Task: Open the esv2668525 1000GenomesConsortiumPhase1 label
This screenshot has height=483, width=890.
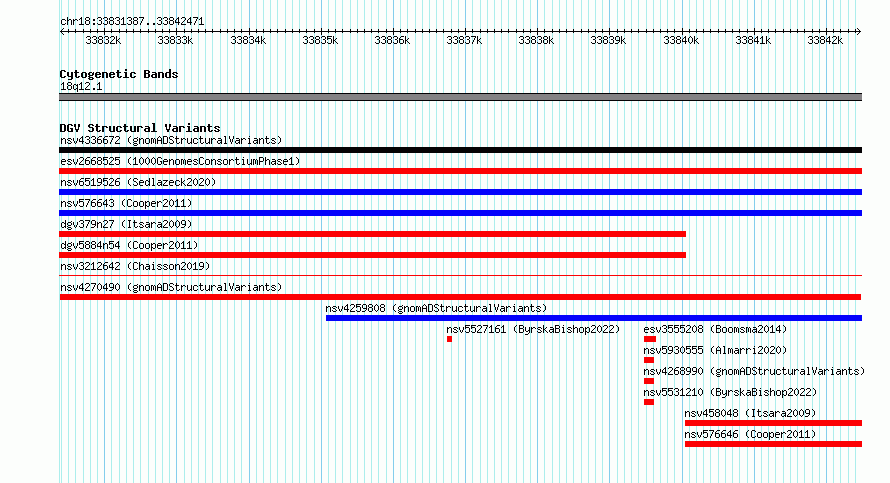Action: [x=180, y=161]
